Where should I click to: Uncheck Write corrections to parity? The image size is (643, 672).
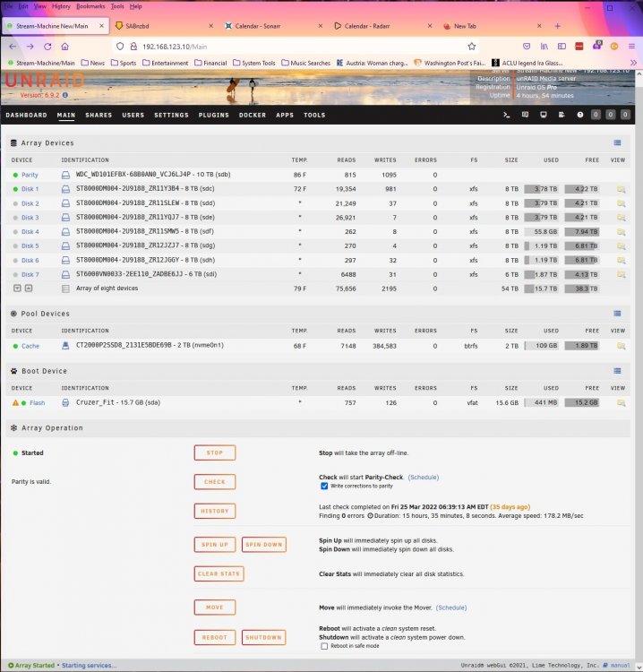324,486
